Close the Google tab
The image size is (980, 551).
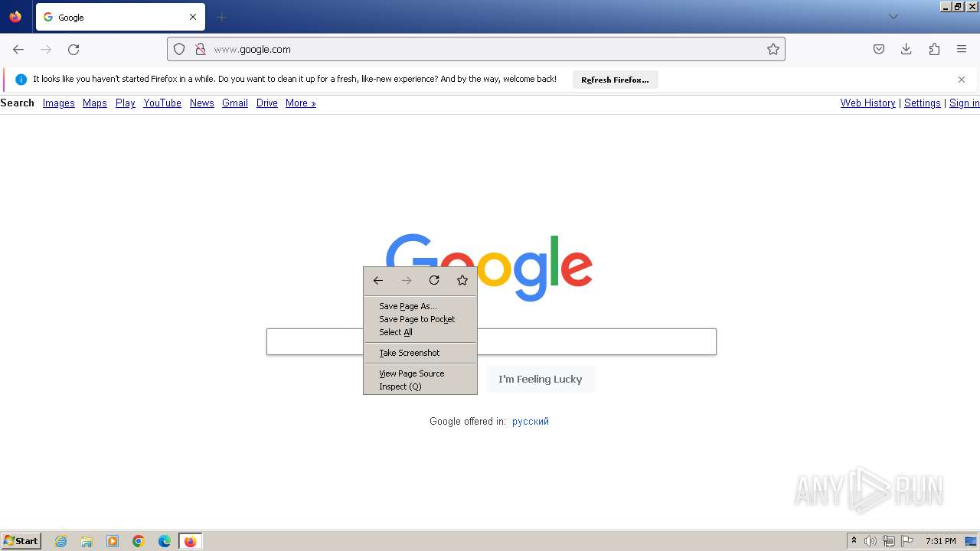[x=193, y=17]
